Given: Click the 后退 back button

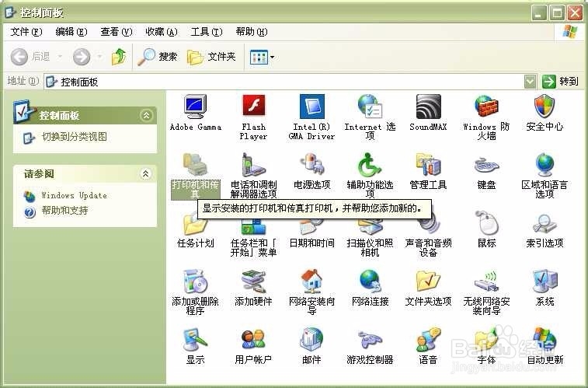Looking at the screenshot, I should point(30,57).
